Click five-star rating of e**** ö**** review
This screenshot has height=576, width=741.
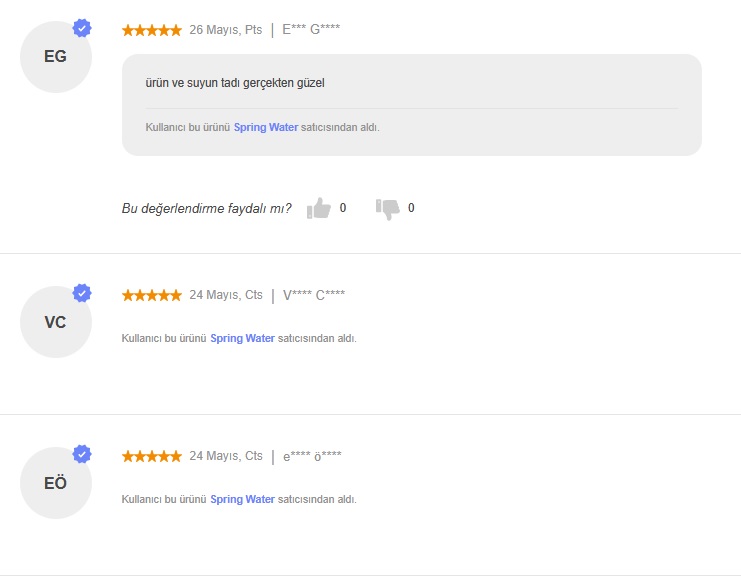pyautogui.click(x=152, y=456)
